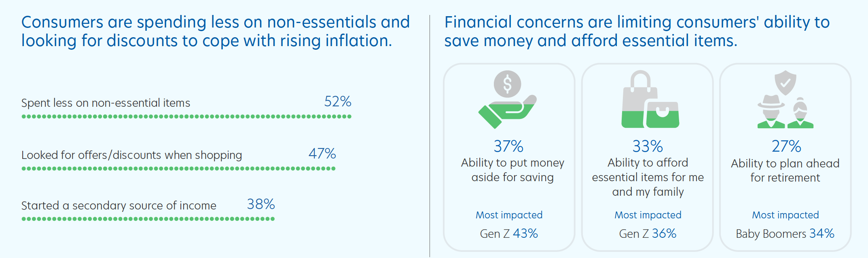The width and height of the screenshot is (868, 258).
Task: Click the dollar coin symbol
Action: (x=507, y=84)
